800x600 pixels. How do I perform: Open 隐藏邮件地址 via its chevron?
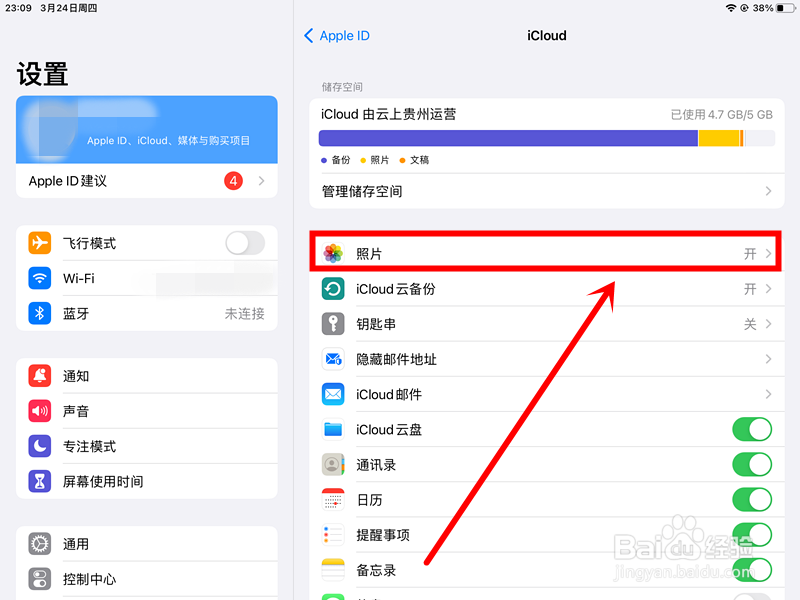[768, 359]
